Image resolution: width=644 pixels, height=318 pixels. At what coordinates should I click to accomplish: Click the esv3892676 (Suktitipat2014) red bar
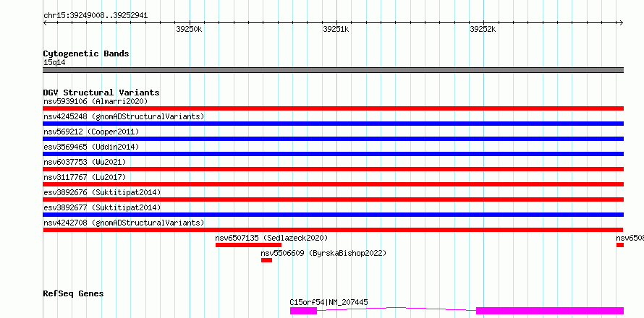tap(333, 199)
